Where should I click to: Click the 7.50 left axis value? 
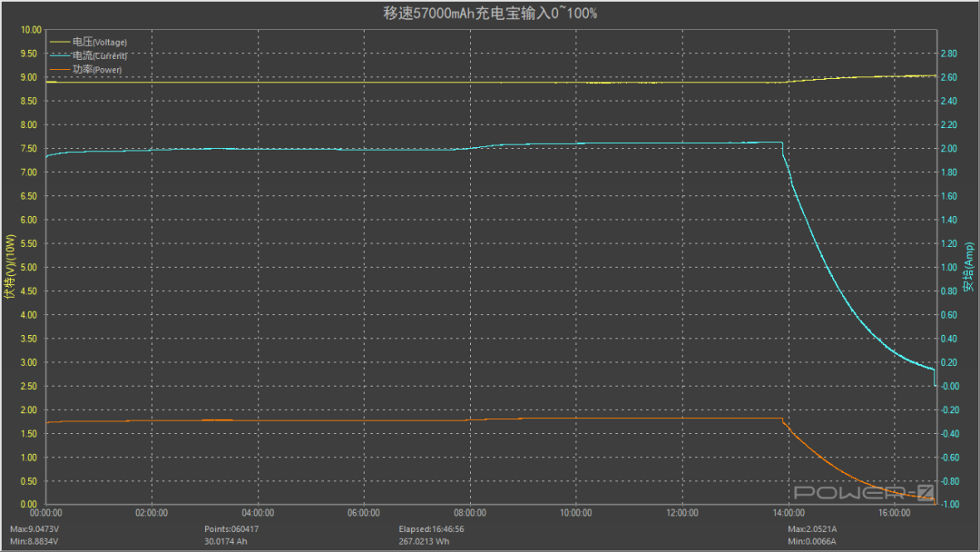point(29,148)
